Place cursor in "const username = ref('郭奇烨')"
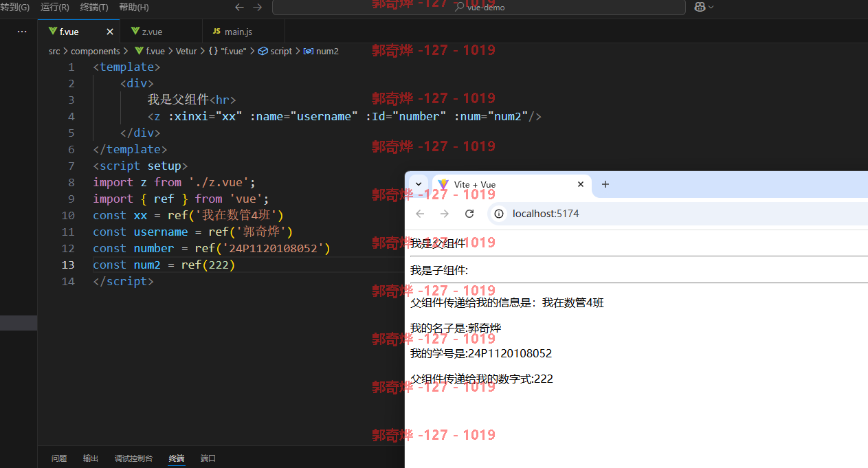This screenshot has width=868, height=468. tap(193, 232)
